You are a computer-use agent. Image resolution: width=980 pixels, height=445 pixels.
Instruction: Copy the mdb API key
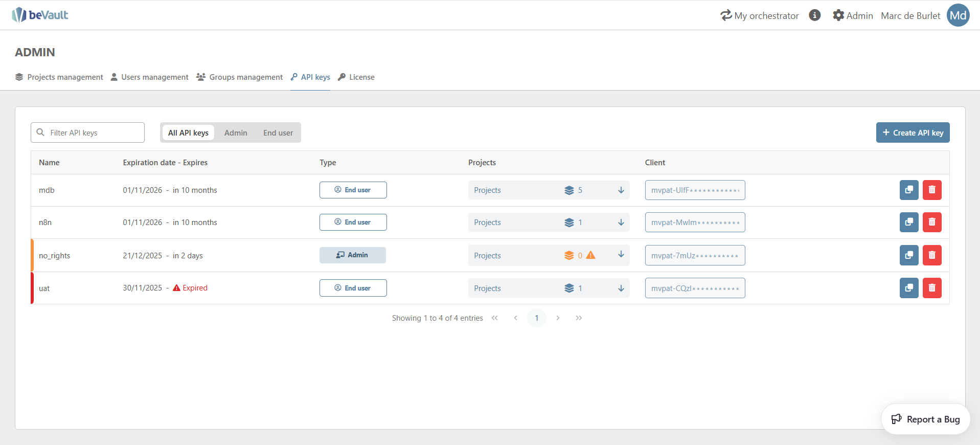(908, 190)
